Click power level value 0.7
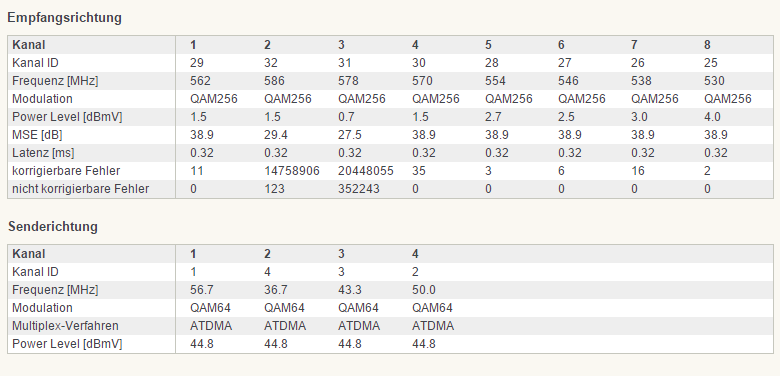Screen dimensions: 780x376 (346, 117)
